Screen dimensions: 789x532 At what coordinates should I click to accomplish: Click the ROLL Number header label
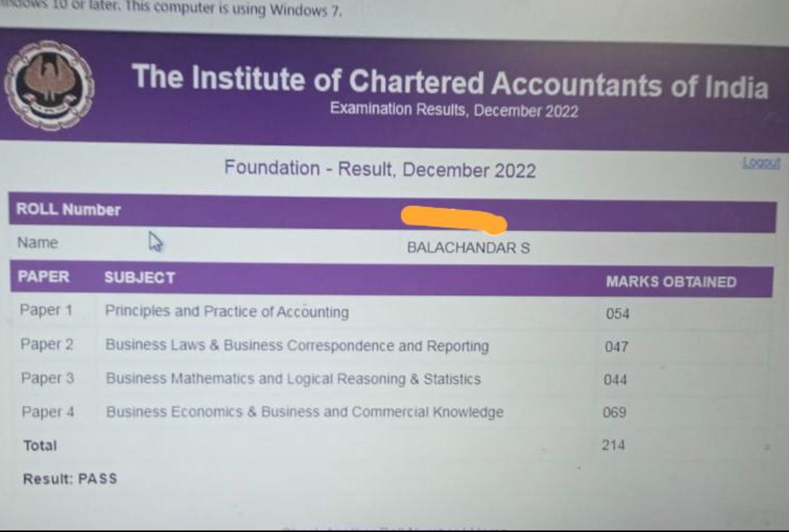point(69,209)
